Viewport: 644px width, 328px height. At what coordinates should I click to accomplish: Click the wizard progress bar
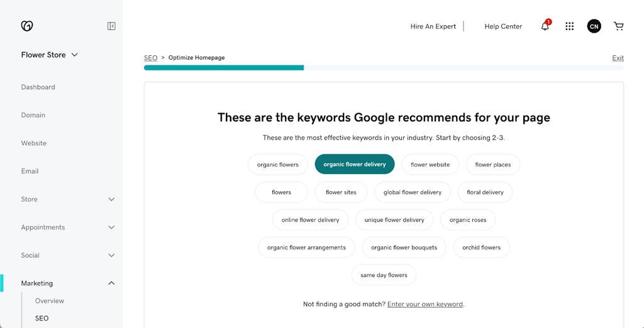click(384, 68)
